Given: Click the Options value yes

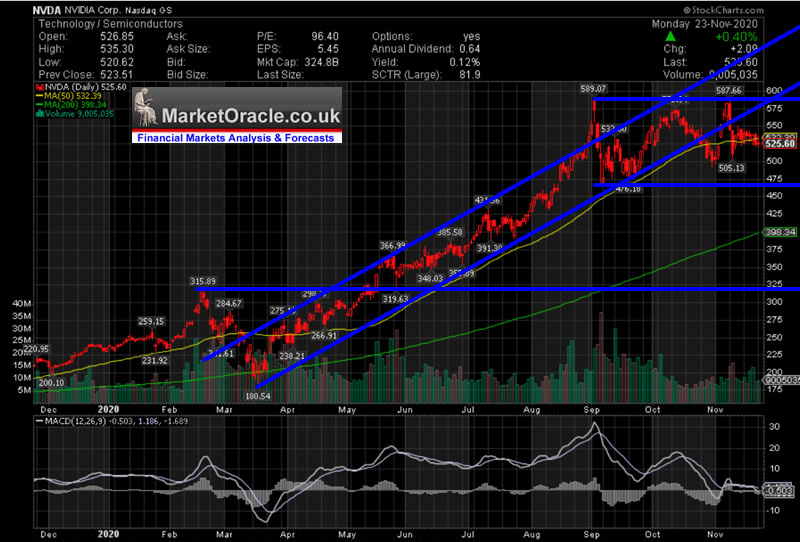Looking at the screenshot, I should pos(471,37).
